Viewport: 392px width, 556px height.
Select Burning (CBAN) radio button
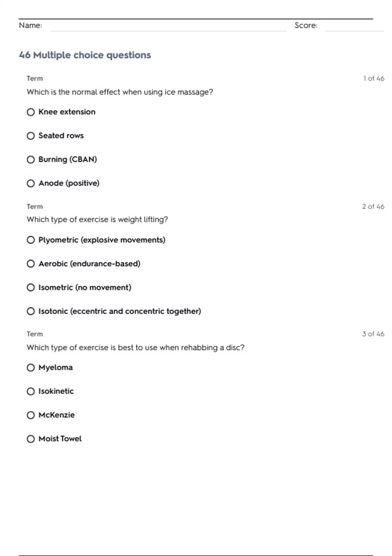pyautogui.click(x=31, y=160)
